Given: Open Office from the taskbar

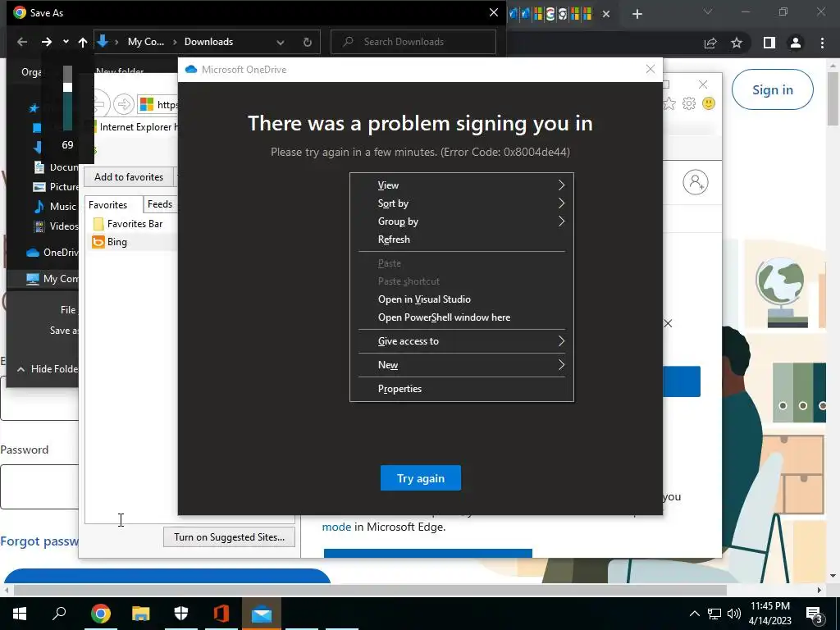Looking at the screenshot, I should tap(221, 614).
